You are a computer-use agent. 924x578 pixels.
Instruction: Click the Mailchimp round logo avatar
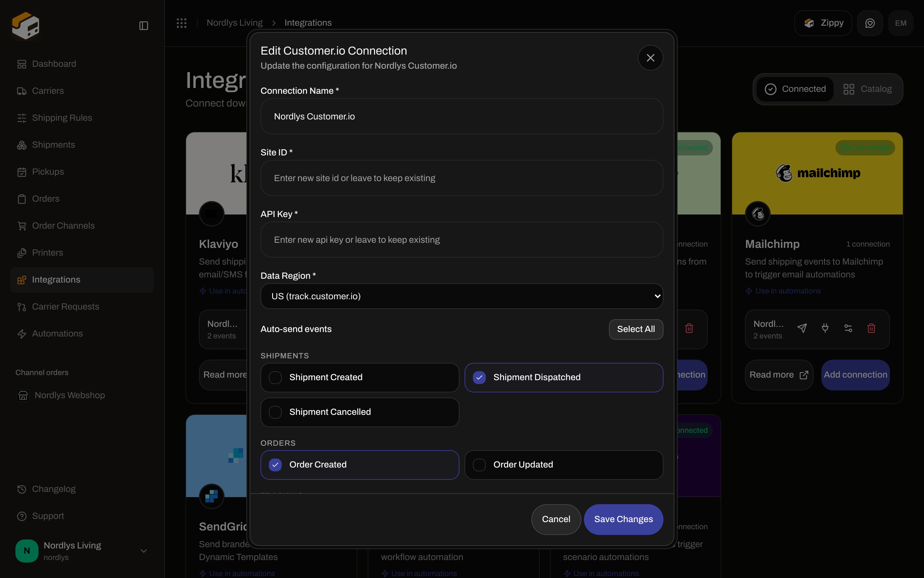pos(758,214)
